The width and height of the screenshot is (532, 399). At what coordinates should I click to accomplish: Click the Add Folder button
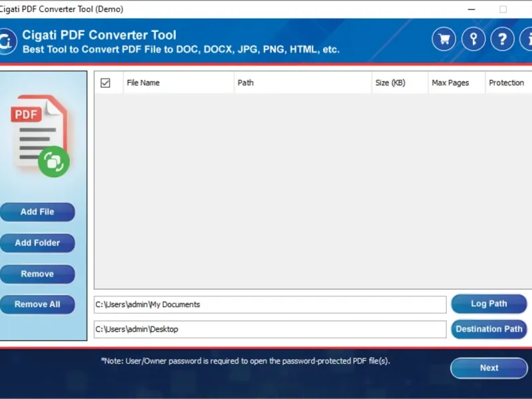tap(37, 243)
